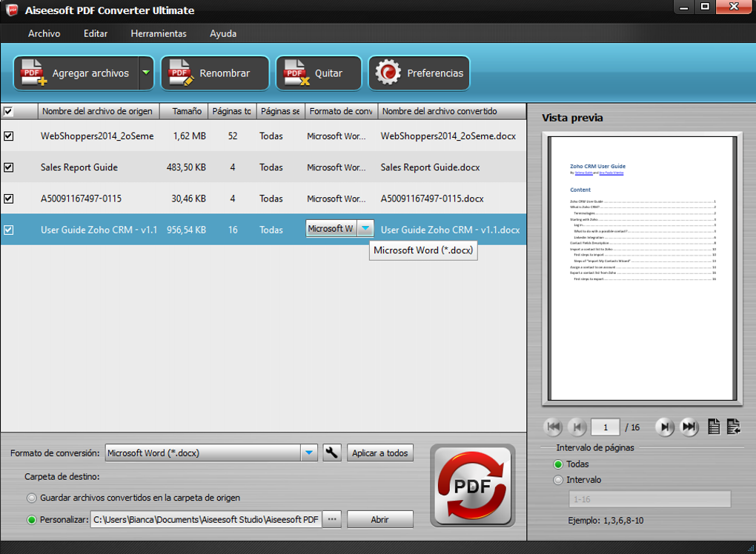Uncheck the User Guide Zoho CRM checkbox
The width and height of the screenshot is (756, 554).
tap(9, 230)
